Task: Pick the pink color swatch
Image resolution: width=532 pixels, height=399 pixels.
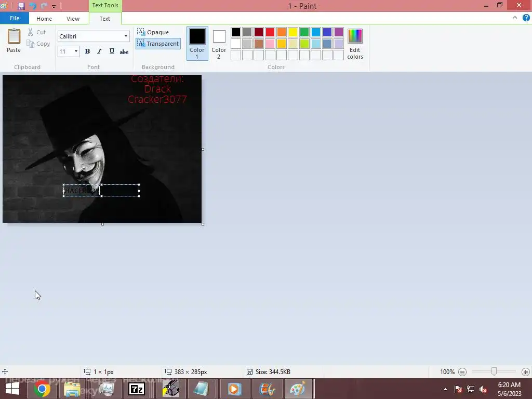Action: (270, 44)
